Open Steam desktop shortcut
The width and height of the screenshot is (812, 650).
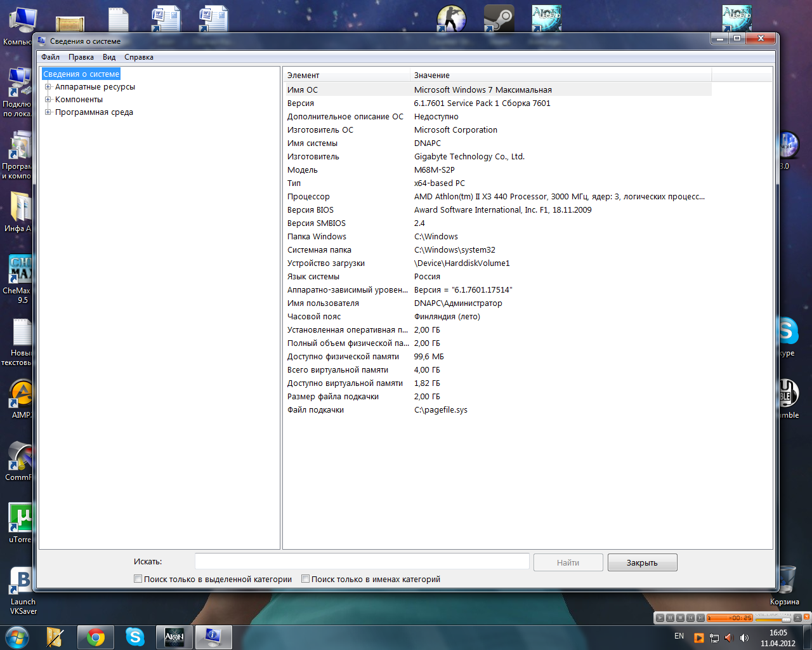[499, 18]
